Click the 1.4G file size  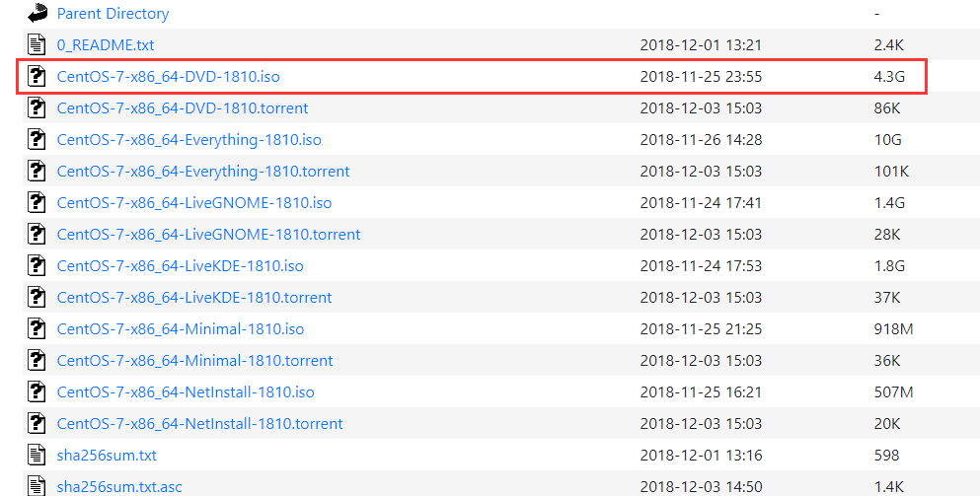pyautogui.click(x=889, y=203)
